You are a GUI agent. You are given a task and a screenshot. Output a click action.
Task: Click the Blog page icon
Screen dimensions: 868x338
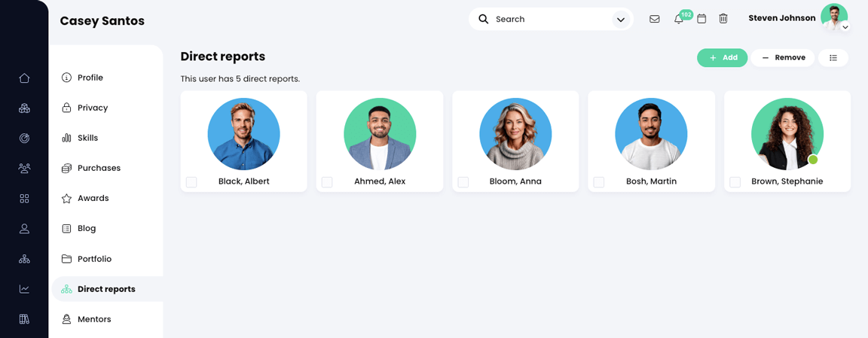66,228
